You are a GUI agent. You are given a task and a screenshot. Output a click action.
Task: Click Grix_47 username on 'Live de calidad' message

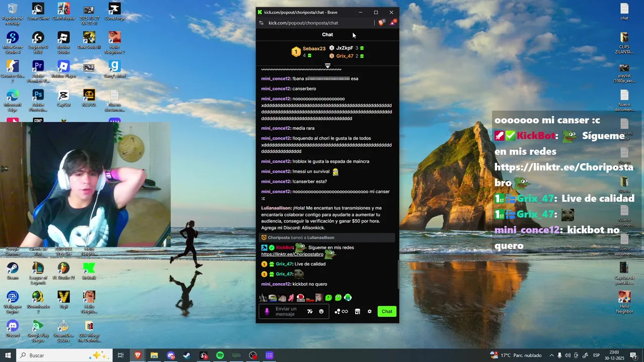[x=284, y=264]
